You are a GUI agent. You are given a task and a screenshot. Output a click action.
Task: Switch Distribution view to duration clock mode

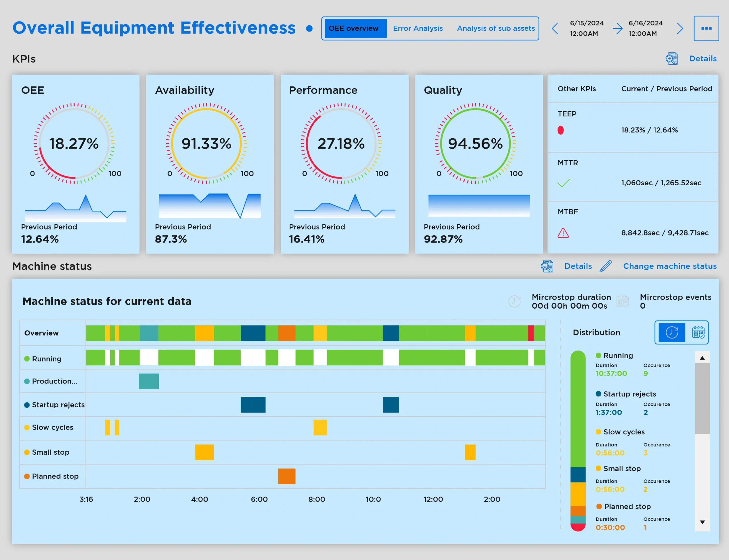click(672, 332)
